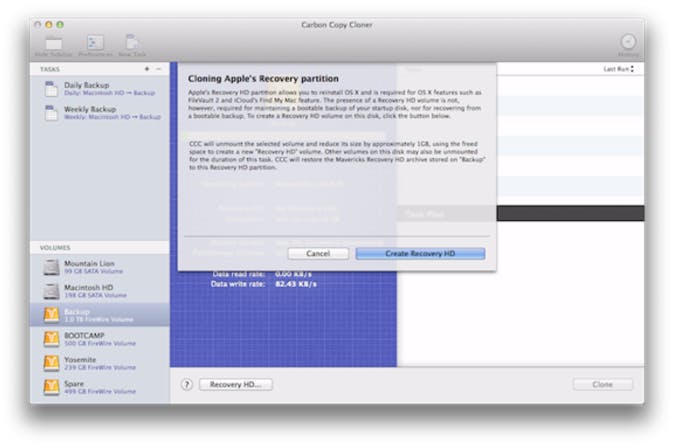Select the Weekly Backup task name
This screenshot has width=674, height=447.
(90, 109)
